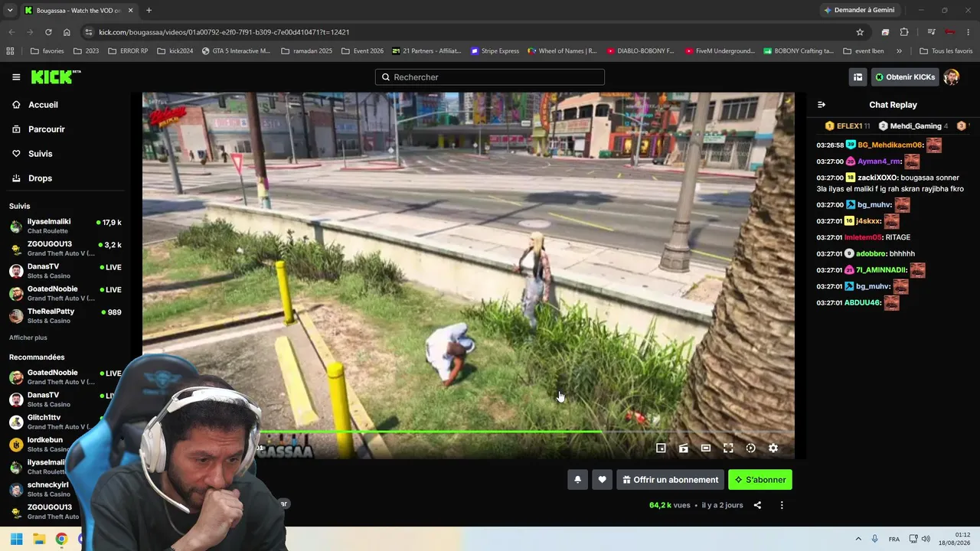Image resolution: width=980 pixels, height=551 pixels.
Task: Open the Event 2026 bookmark folder
Action: coord(361,51)
